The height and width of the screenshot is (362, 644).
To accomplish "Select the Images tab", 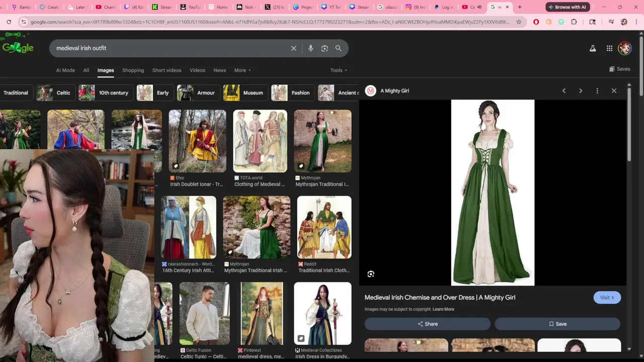I will point(106,70).
